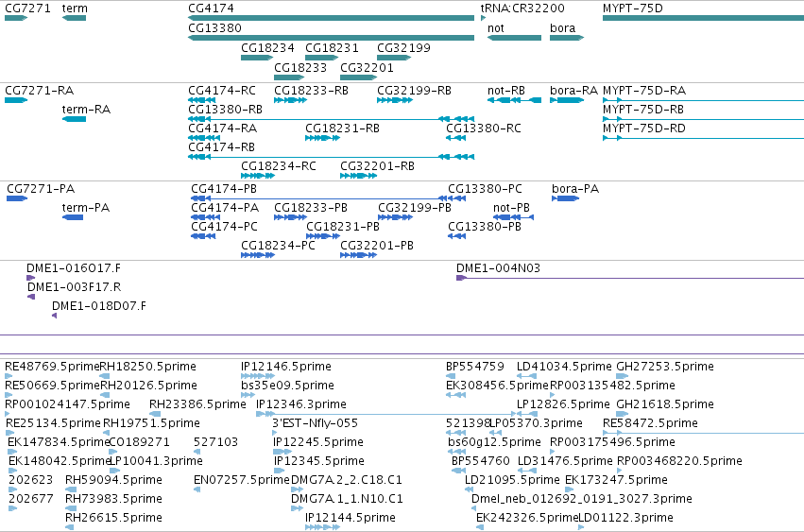Click the 'bs35e09.5prime' EST label

coord(287,386)
